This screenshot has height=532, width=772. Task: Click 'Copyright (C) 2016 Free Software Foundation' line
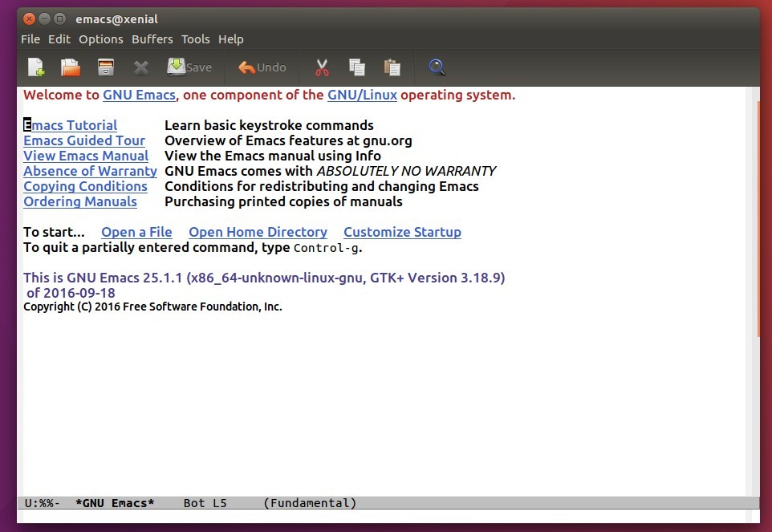[152, 307]
